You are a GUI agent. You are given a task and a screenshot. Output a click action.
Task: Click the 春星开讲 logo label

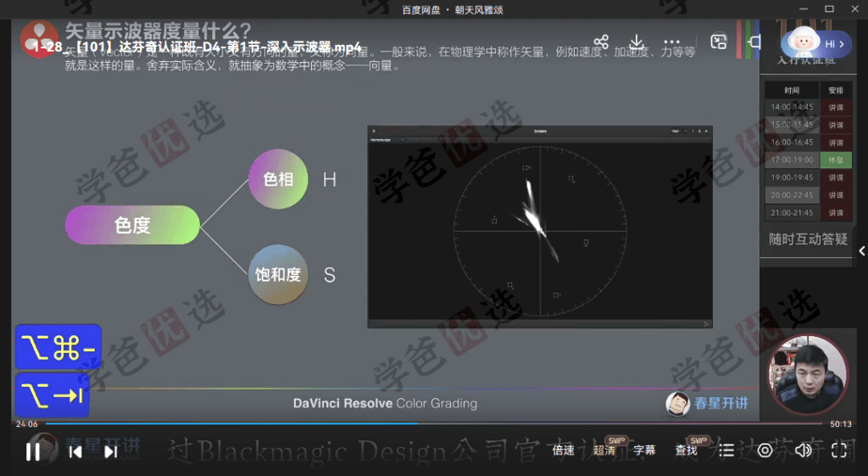coord(707,403)
